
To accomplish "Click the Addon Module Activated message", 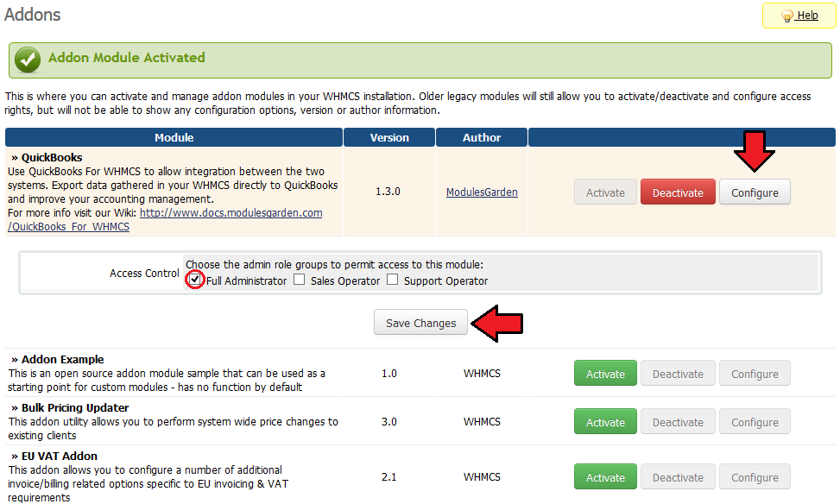I will [x=126, y=57].
